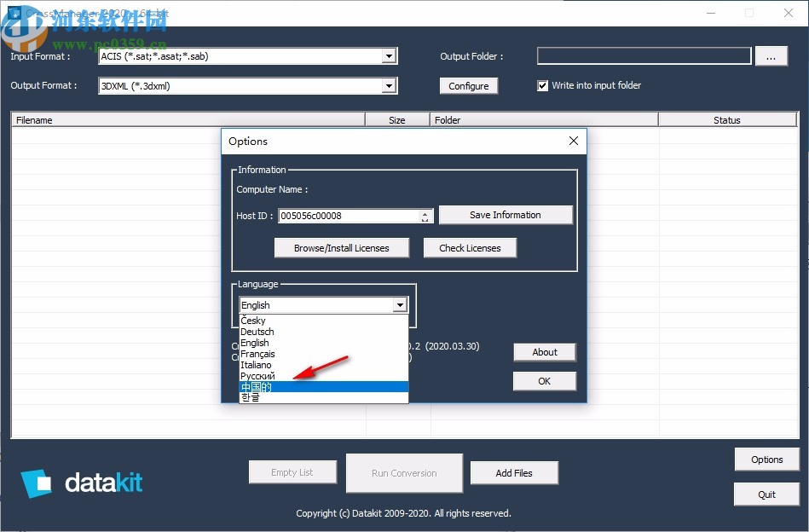Open the Output Format dropdown
The height and width of the screenshot is (532, 809).
[390, 85]
